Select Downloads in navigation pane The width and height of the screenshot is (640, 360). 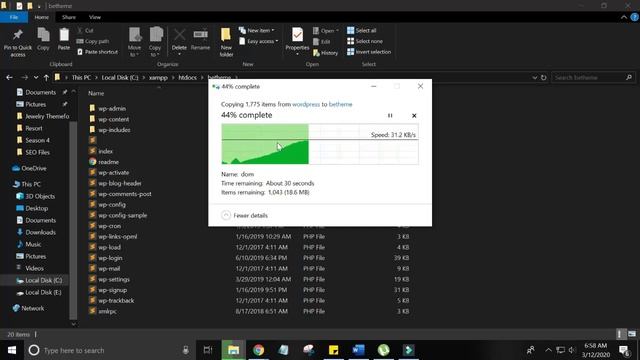[36, 232]
